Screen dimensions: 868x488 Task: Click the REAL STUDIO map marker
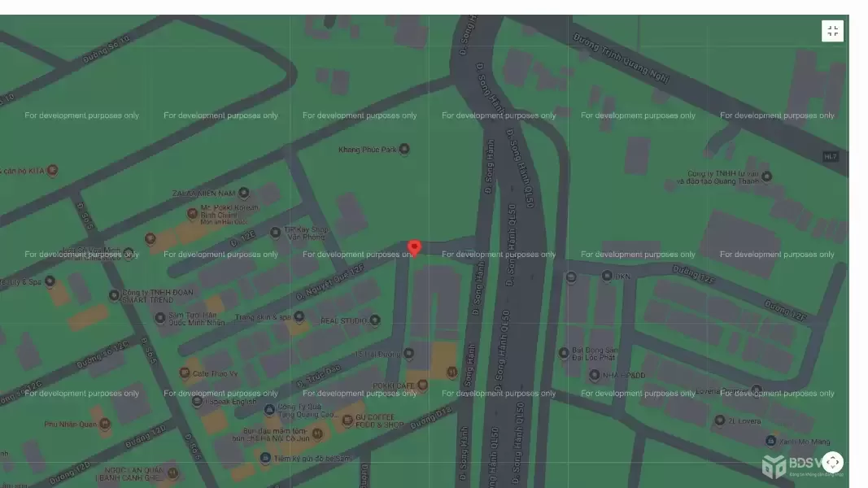pos(374,320)
